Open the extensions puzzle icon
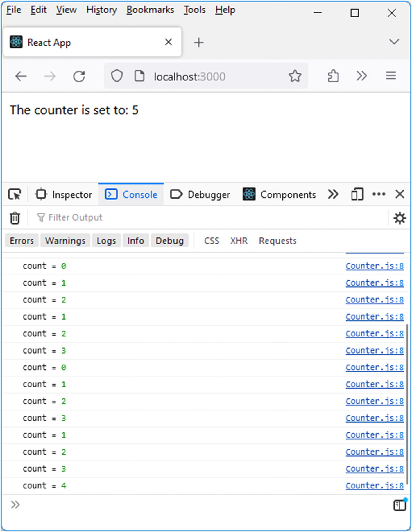 (x=333, y=76)
